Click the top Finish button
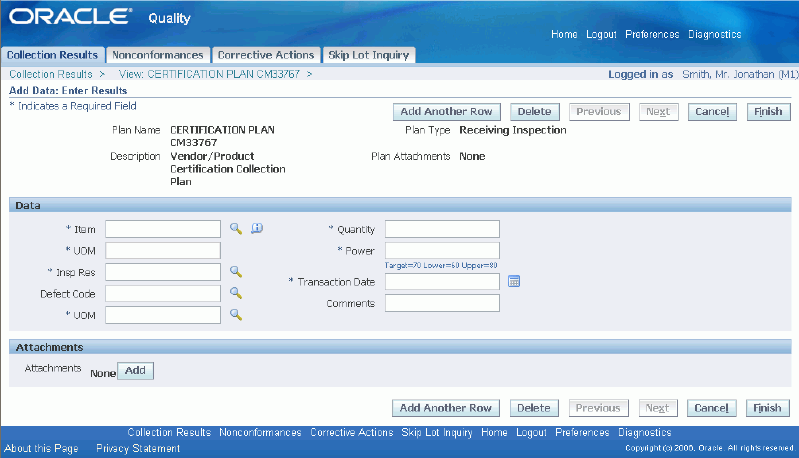 [768, 112]
